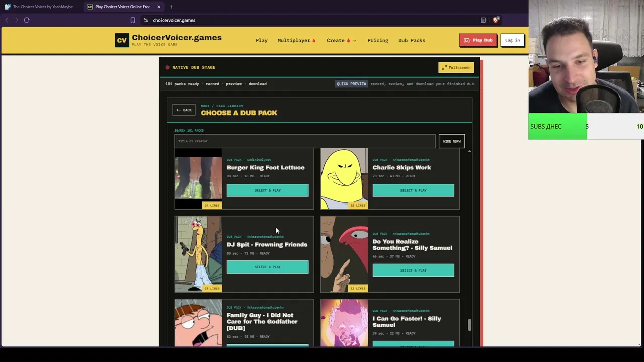The image size is (644, 362).
Task: Click the red Play Dub button
Action: point(478,40)
